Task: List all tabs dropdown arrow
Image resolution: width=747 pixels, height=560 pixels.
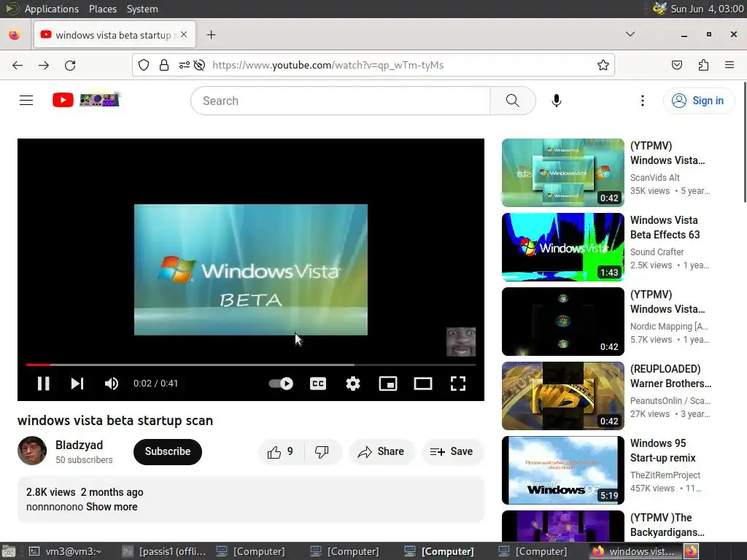Action: coord(630,34)
